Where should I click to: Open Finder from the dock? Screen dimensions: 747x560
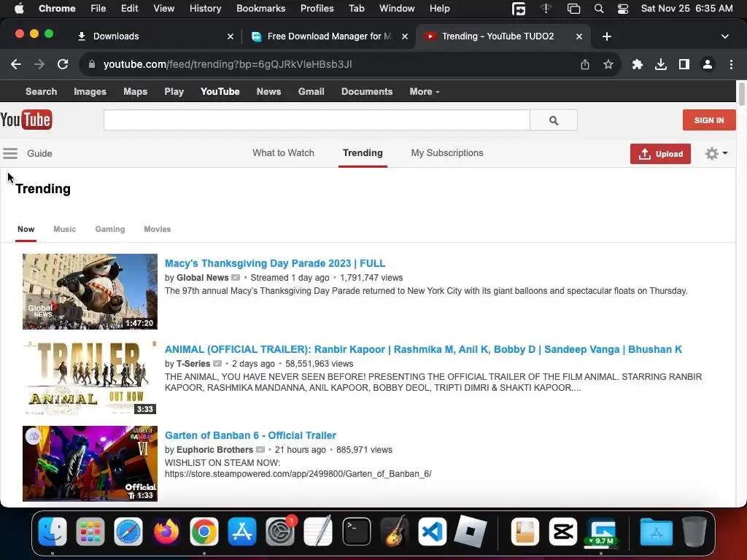(53, 531)
